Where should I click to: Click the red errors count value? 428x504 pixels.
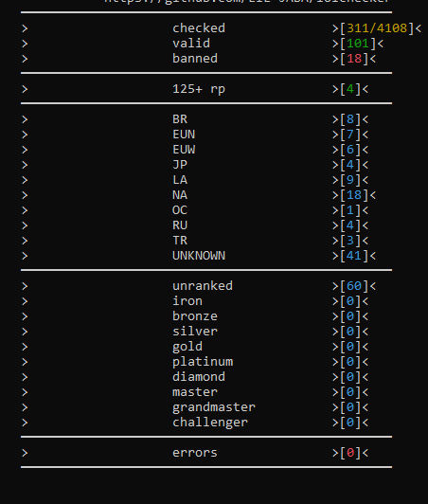[x=350, y=453]
